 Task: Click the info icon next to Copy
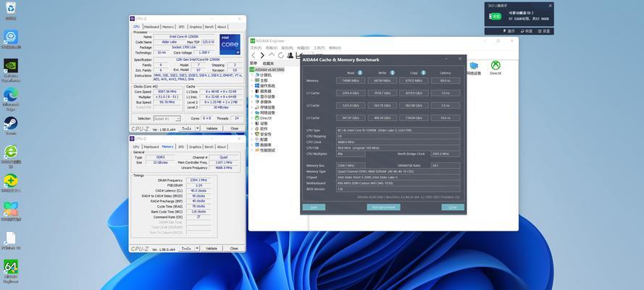[424, 72]
